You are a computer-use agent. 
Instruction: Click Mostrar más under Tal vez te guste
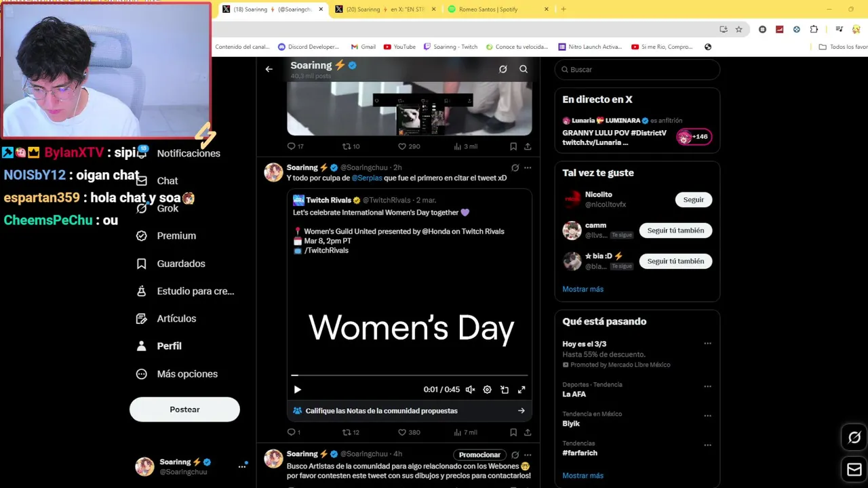[583, 289]
